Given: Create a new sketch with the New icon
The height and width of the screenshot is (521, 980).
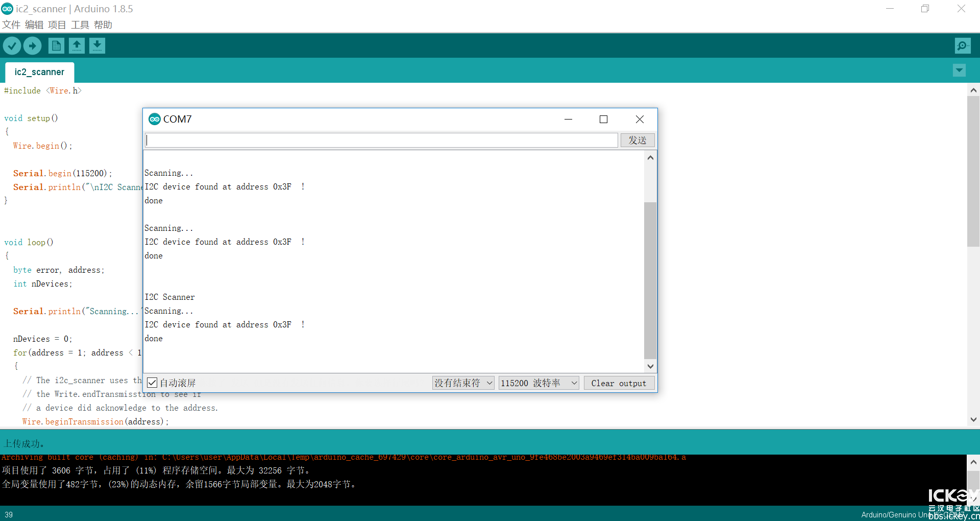Looking at the screenshot, I should click(56, 46).
